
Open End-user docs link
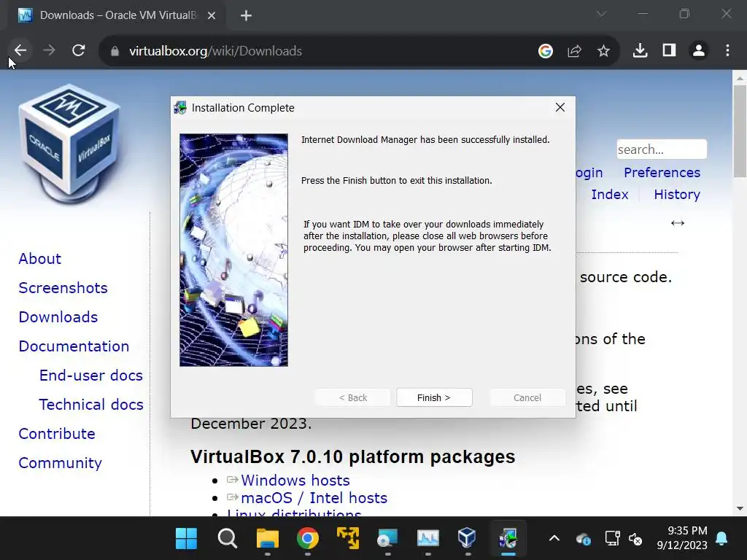click(91, 376)
